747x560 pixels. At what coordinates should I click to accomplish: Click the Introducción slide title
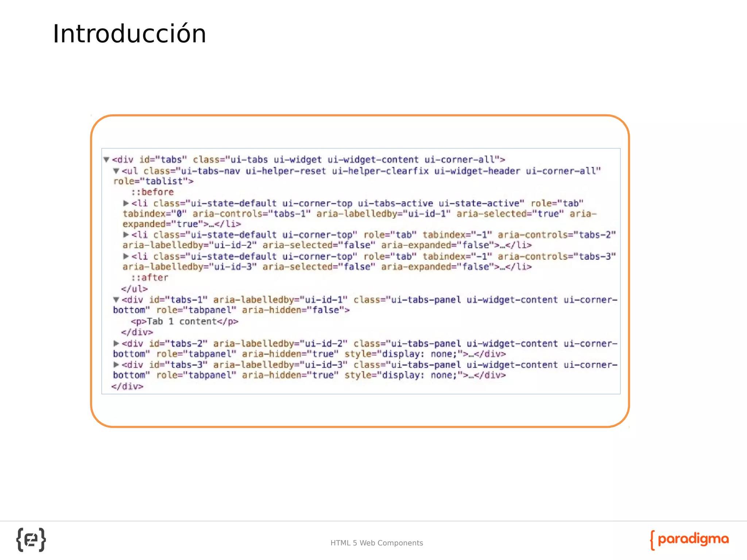129,34
